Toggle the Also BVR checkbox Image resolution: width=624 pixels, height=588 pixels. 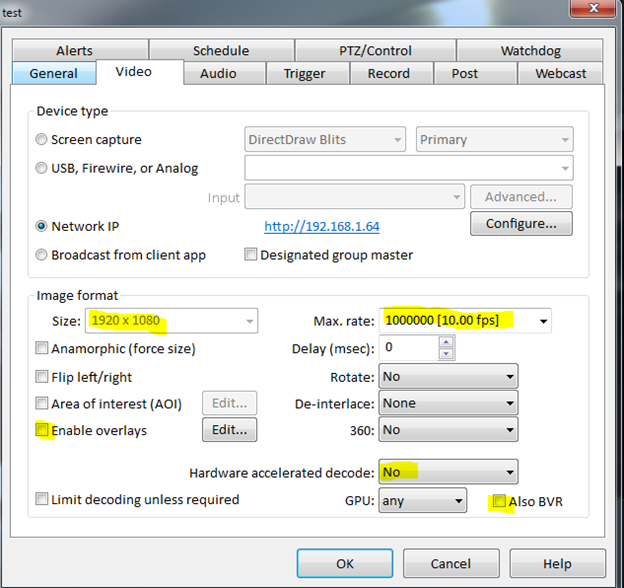tap(498, 502)
